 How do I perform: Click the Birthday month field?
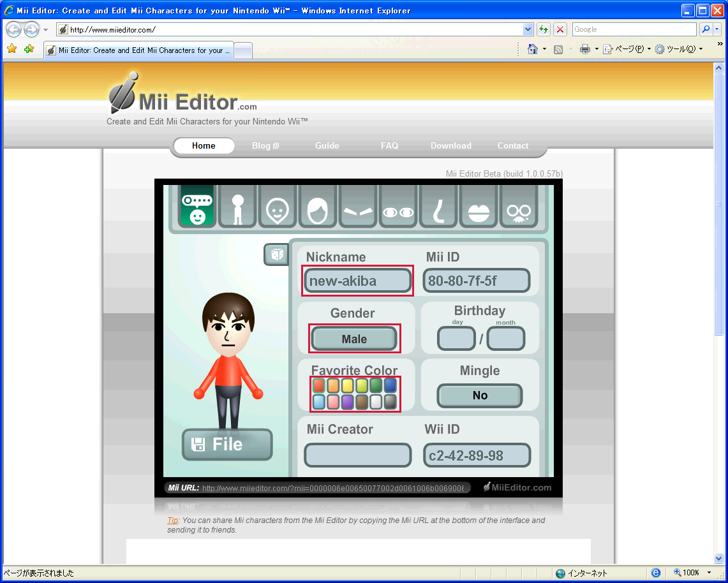(505, 338)
